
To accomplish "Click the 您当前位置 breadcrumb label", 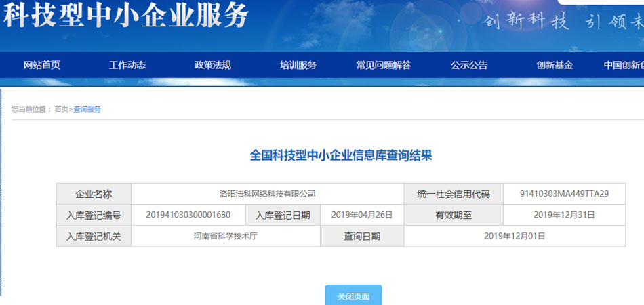I will point(31,109).
